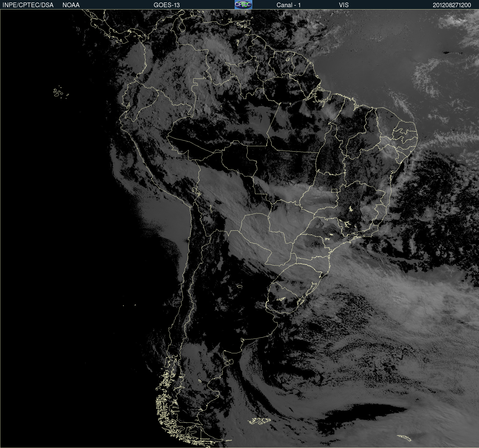The height and width of the screenshot is (448, 479).
Task: Click the 'Canal - 1' channel label
Action: click(288, 5)
